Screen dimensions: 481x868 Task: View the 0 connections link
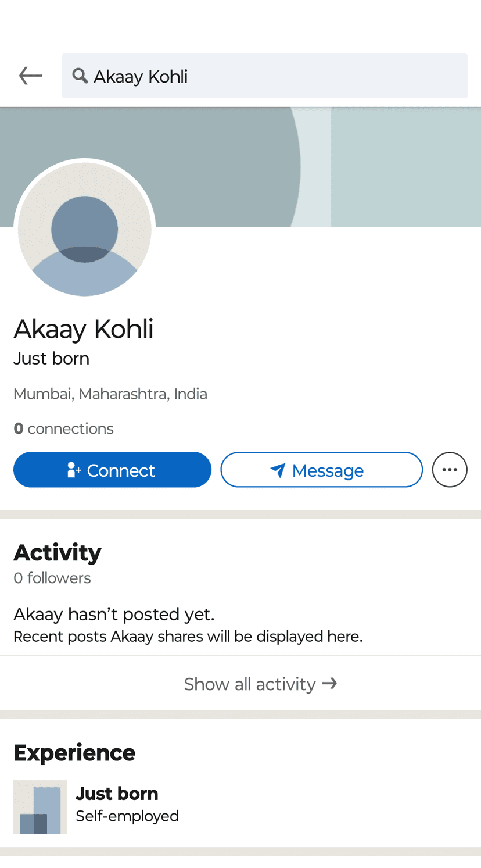coord(64,428)
